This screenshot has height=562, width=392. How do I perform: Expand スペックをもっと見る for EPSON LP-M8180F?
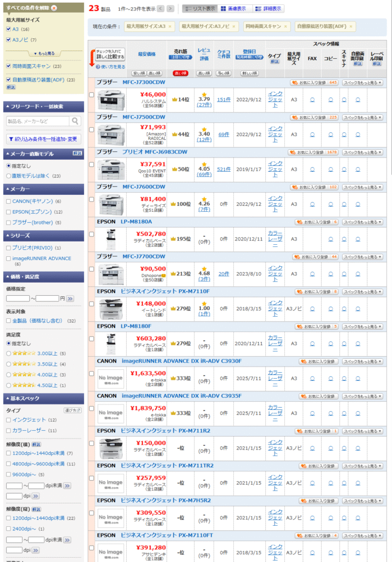pos(362,327)
